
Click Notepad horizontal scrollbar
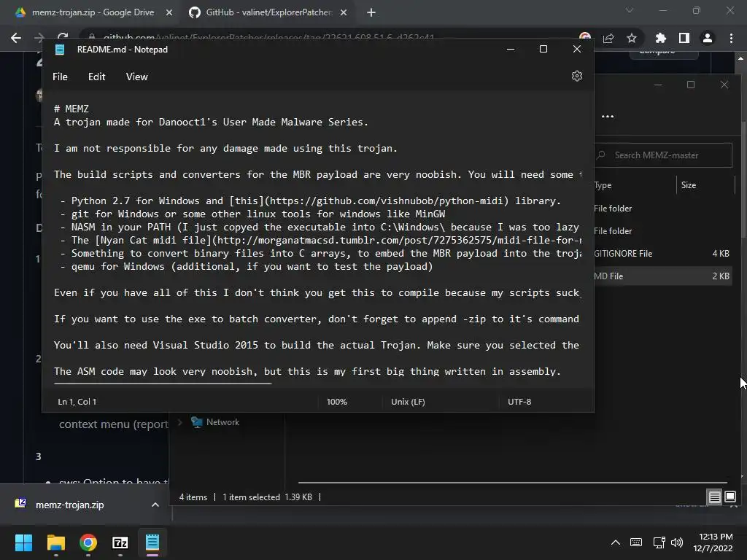pos(163,383)
